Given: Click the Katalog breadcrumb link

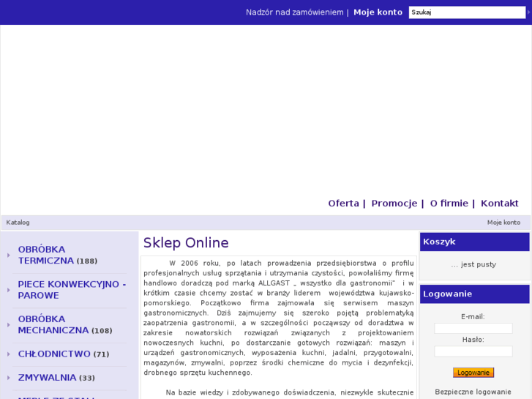Looking at the screenshot, I should (x=18, y=223).
